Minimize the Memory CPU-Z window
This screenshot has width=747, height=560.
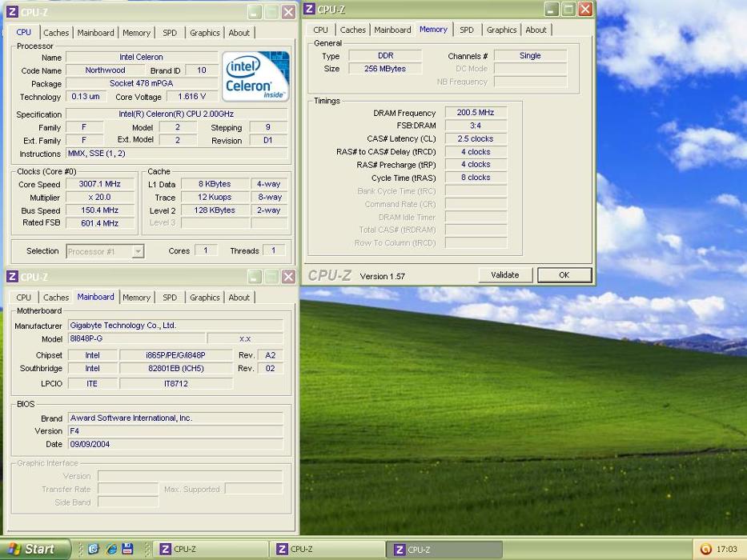(x=551, y=9)
